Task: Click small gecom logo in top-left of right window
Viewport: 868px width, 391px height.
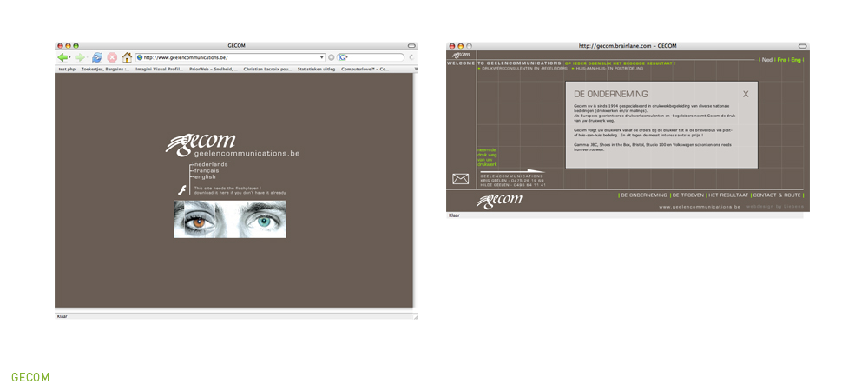Action: (x=461, y=56)
